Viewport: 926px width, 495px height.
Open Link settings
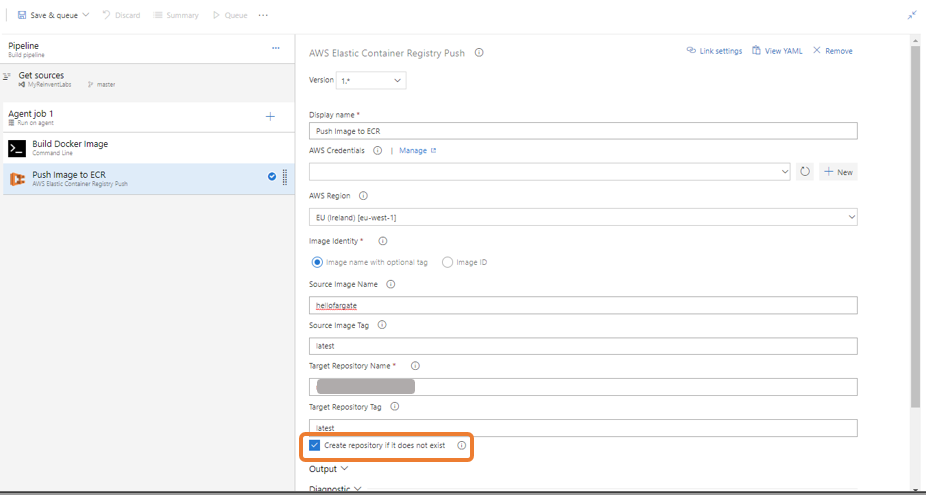point(714,51)
